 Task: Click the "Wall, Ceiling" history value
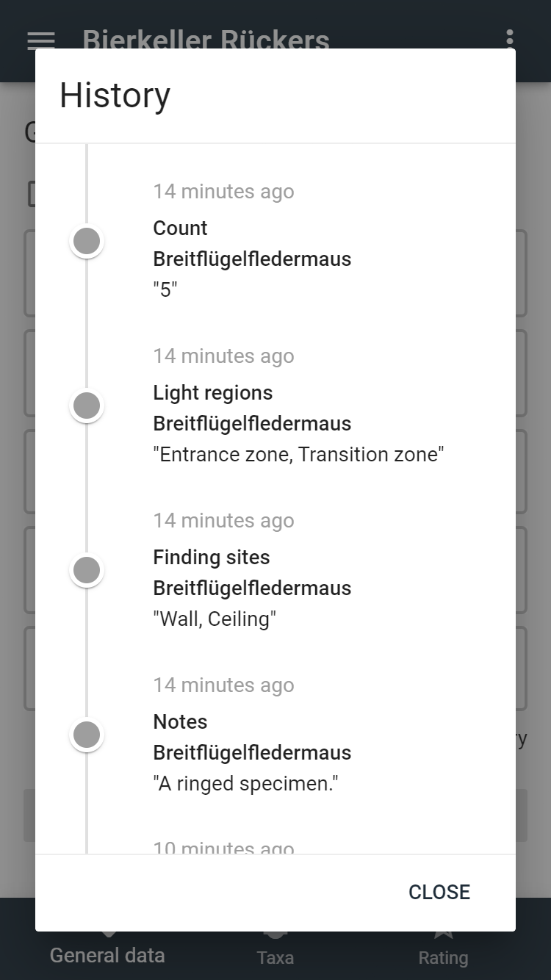pyautogui.click(x=215, y=619)
